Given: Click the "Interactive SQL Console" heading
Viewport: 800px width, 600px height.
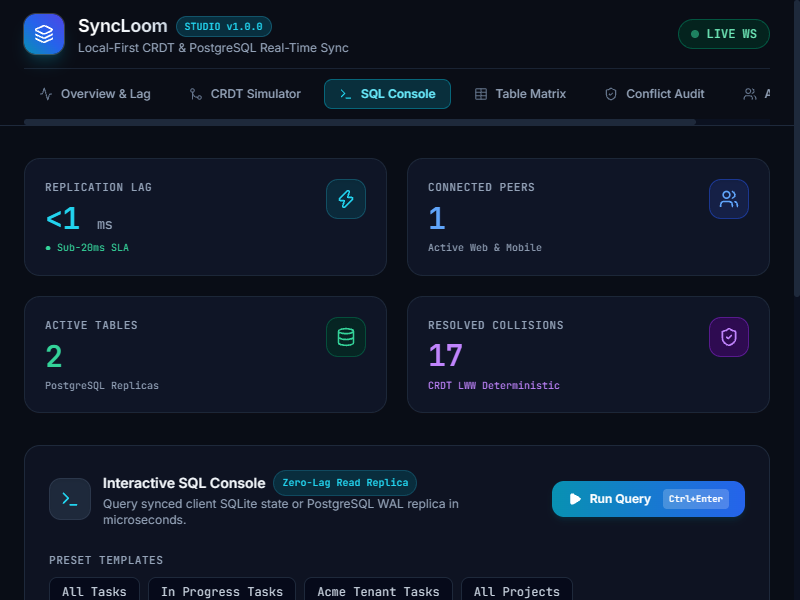Looking at the screenshot, I should coord(184,483).
